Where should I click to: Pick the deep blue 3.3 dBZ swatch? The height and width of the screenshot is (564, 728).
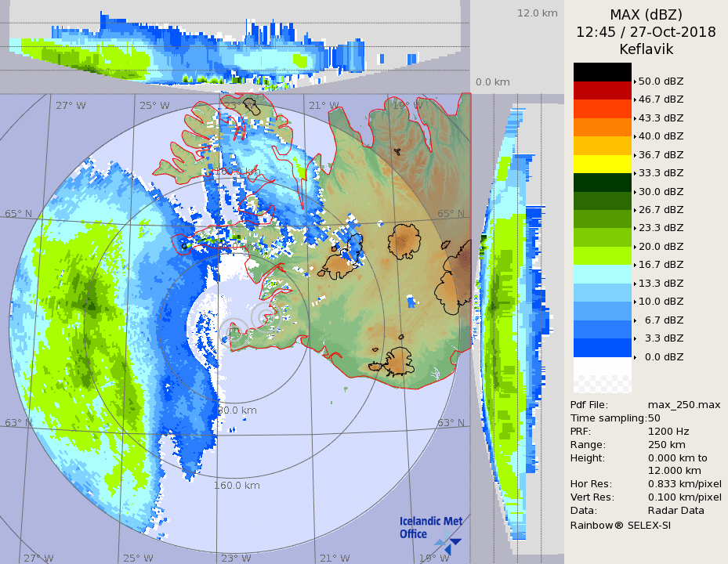click(x=602, y=347)
